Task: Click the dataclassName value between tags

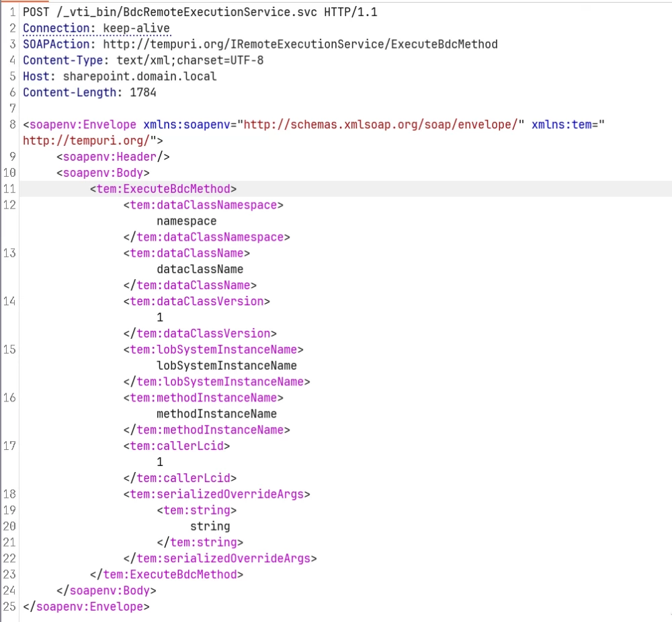Action: click(200, 269)
